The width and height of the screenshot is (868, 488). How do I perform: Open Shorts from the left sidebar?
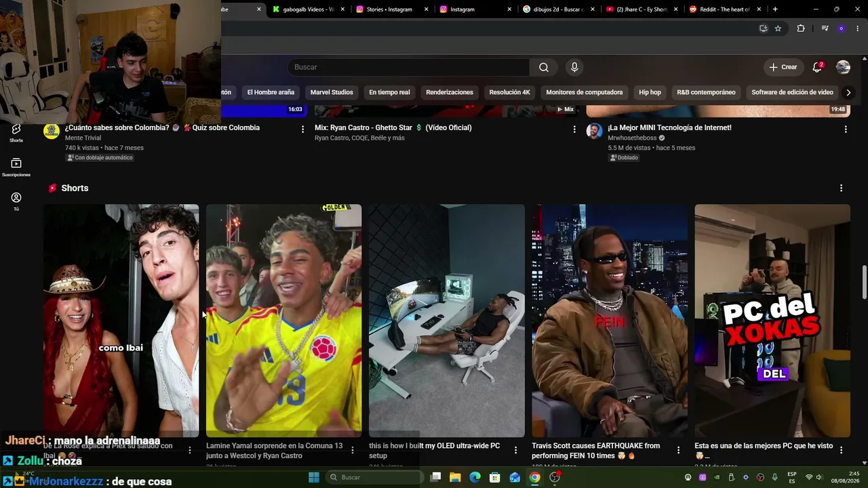(16, 133)
